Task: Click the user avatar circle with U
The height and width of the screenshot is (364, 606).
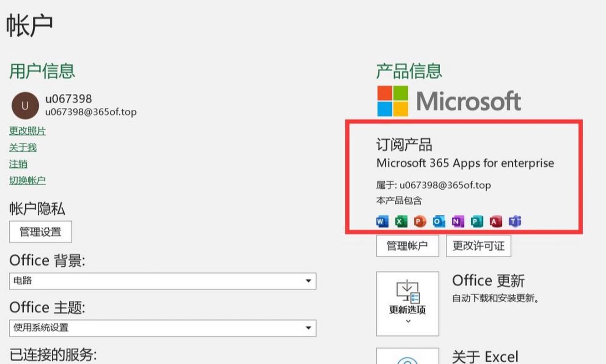Action: (x=25, y=106)
